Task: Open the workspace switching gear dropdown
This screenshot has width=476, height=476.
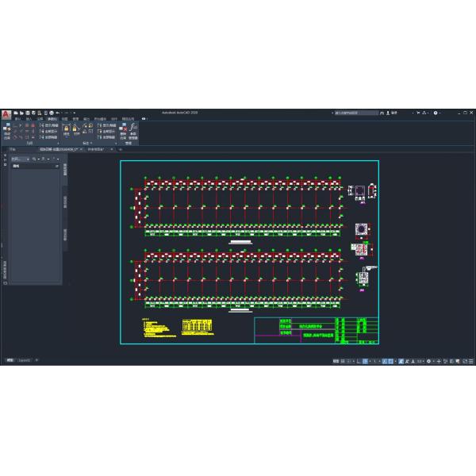Action: coord(428,361)
